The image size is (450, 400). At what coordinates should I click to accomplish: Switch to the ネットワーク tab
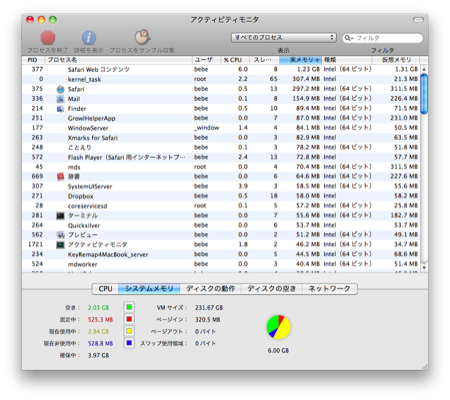(329, 289)
